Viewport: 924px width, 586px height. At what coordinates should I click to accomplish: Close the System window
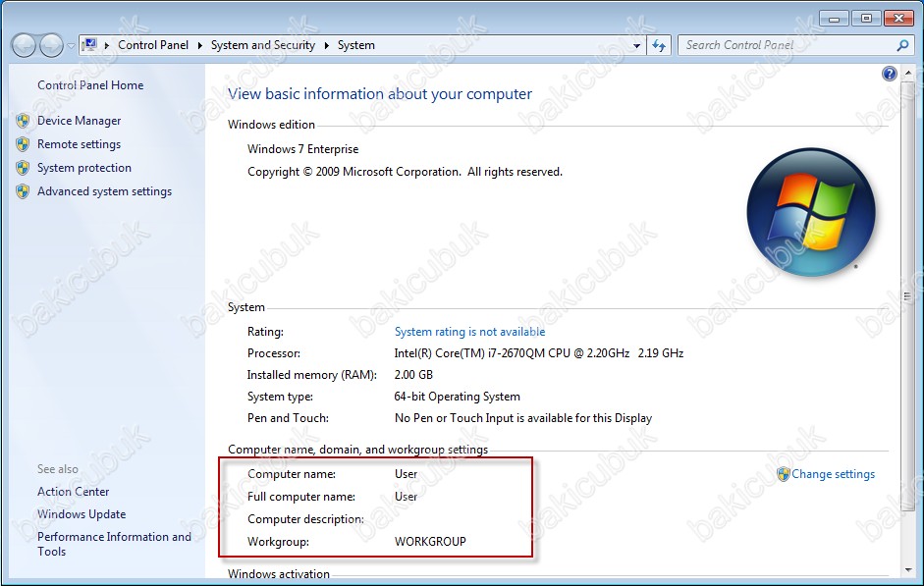click(x=898, y=19)
